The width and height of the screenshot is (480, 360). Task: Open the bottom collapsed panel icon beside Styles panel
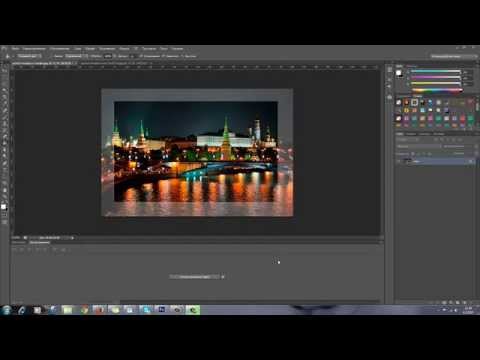(389, 97)
